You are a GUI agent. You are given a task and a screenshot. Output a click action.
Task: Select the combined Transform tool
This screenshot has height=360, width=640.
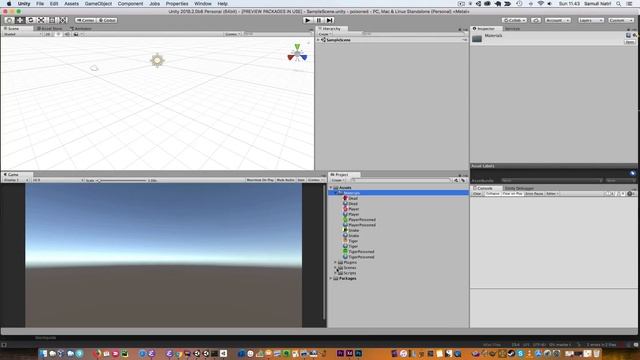pos(62,20)
